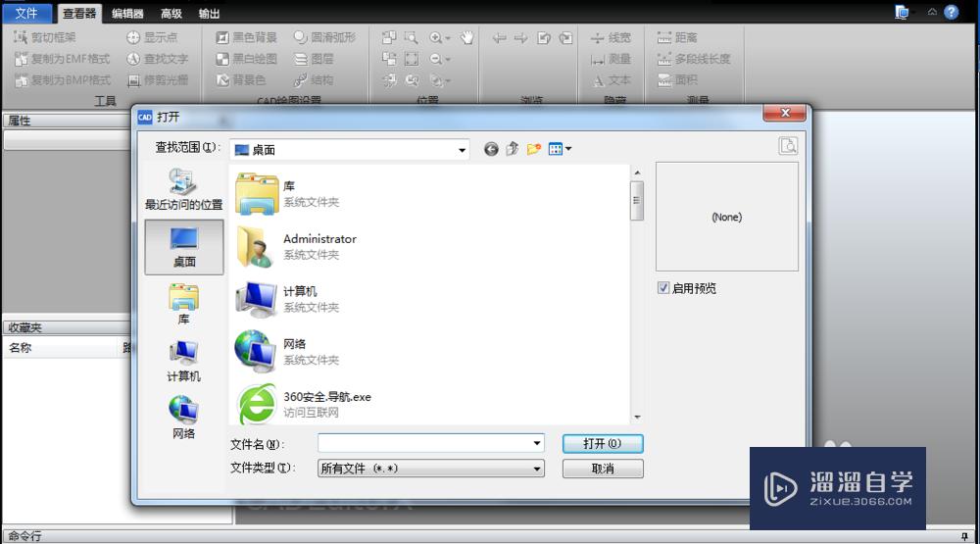Image resolution: width=980 pixels, height=544 pixels.
Task: Click the 名称 column header in 收藏夹
Action: click(x=61, y=348)
